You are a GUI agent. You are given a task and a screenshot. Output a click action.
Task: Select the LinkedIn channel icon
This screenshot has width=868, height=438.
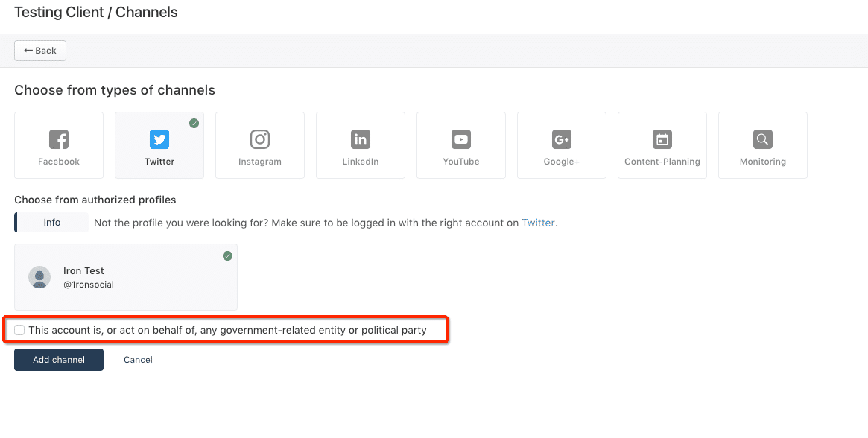[x=361, y=139]
